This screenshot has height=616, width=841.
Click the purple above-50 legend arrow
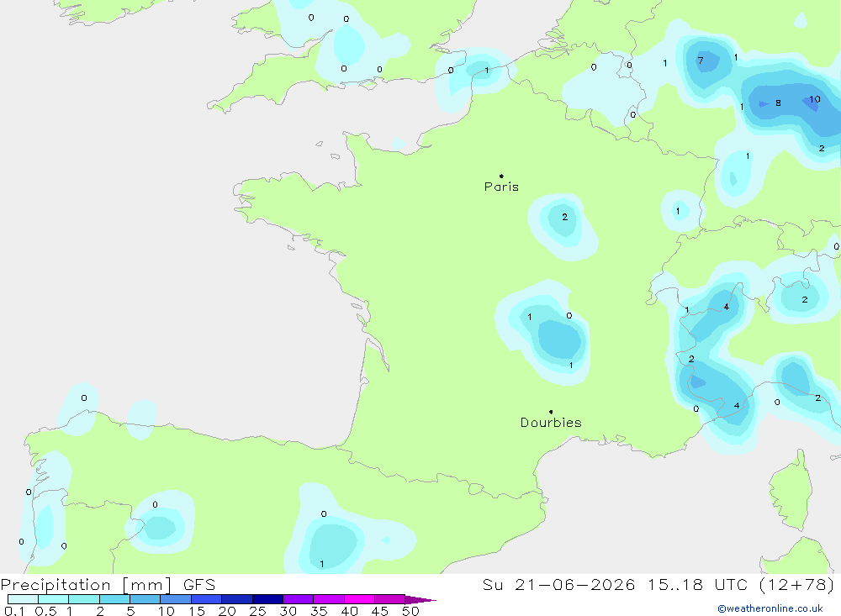click(x=420, y=600)
